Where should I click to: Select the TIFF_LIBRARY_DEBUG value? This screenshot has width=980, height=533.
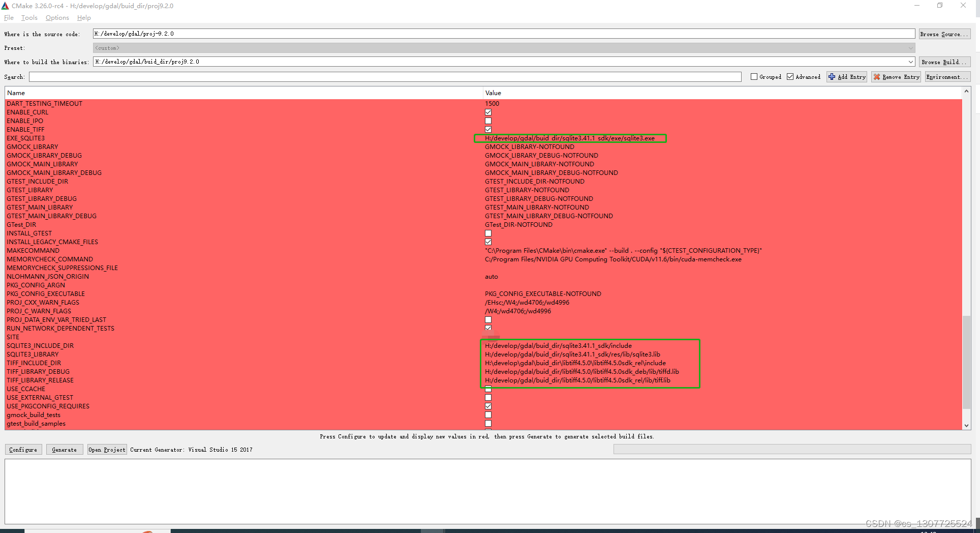(582, 372)
